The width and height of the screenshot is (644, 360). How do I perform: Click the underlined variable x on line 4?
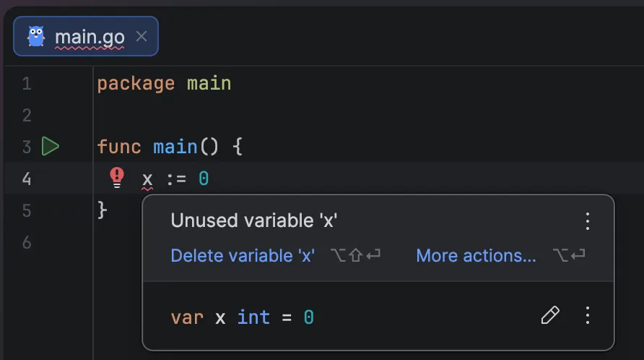click(x=147, y=179)
